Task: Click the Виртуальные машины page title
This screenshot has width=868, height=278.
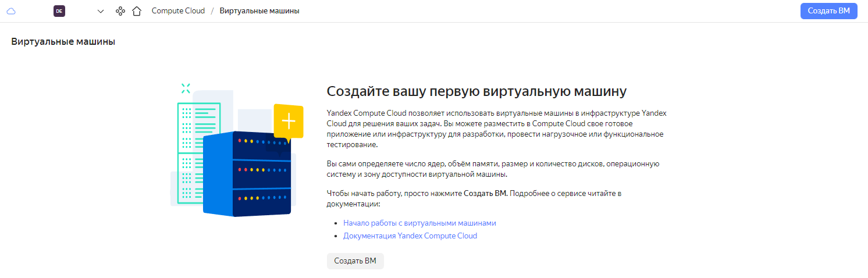Action: (x=63, y=42)
